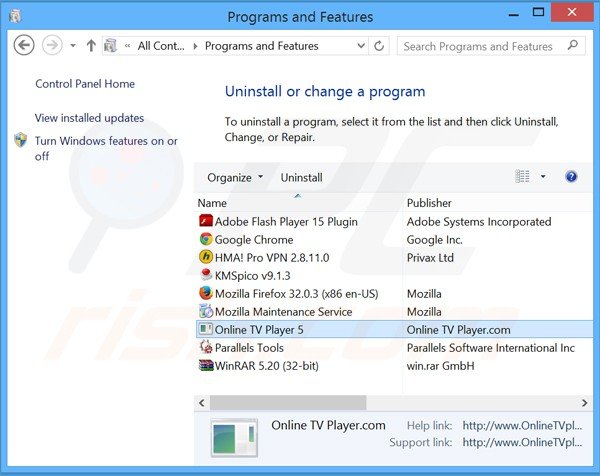600x476 pixels.
Task: Open the address bar history dropdown
Action: [360, 46]
